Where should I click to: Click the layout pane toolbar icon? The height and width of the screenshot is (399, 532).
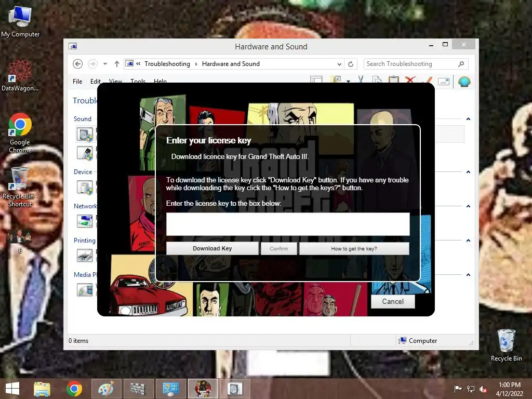pos(316,79)
